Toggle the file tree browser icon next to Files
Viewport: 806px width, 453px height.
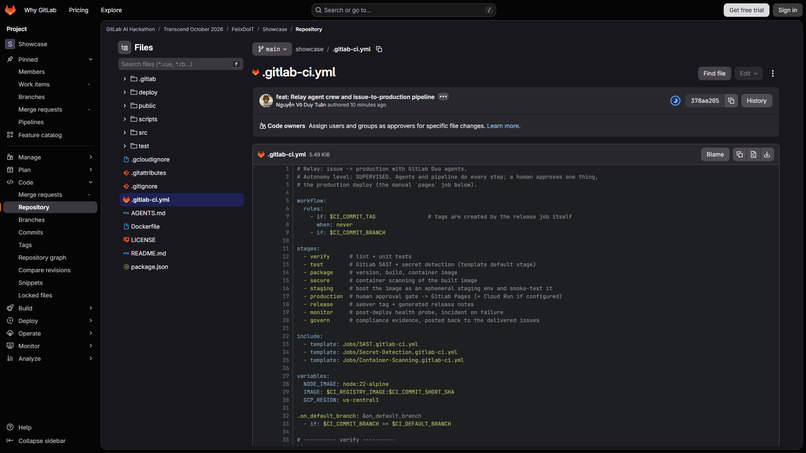(124, 47)
